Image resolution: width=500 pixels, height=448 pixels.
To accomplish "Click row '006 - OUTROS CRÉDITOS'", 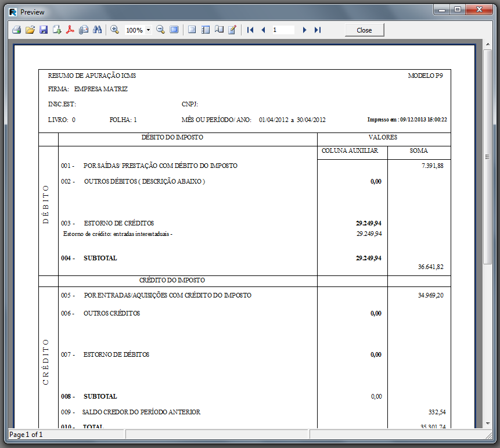I will (x=100, y=313).
